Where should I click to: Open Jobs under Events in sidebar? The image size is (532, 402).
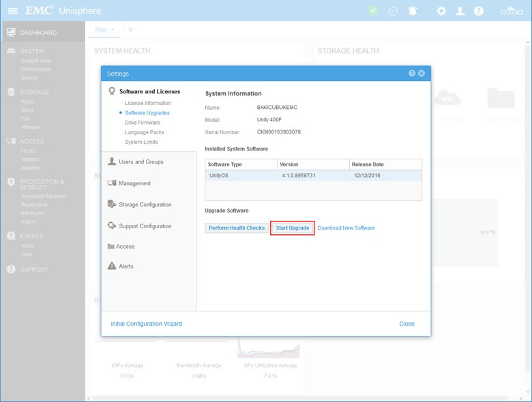pyautogui.click(x=27, y=254)
